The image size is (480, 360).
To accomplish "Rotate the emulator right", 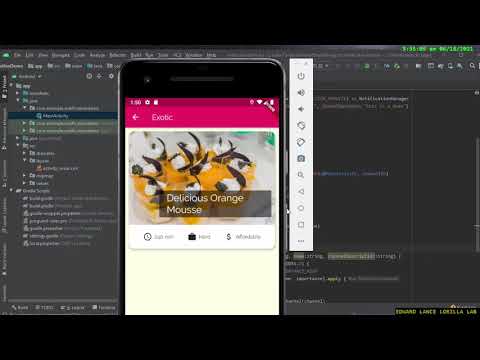I will click(301, 142).
